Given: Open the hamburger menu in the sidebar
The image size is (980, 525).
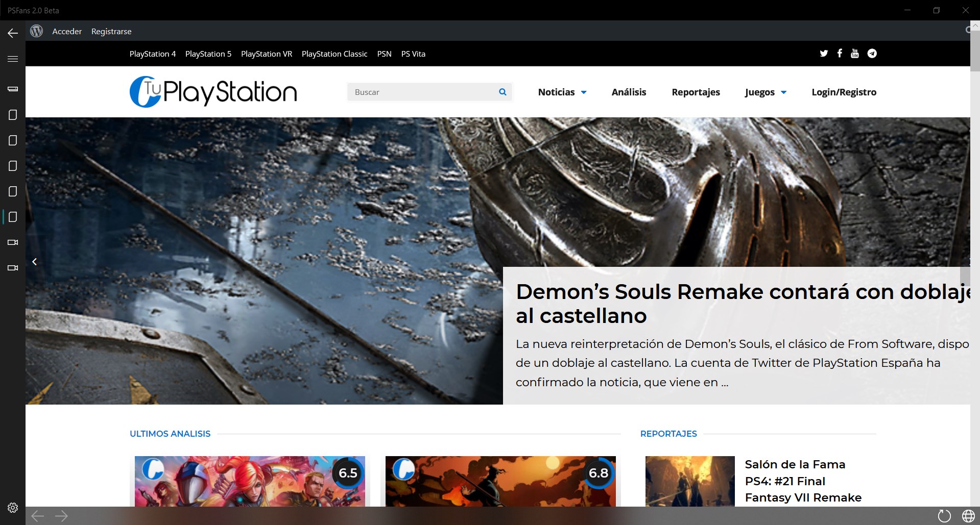Looking at the screenshot, I should (13, 59).
